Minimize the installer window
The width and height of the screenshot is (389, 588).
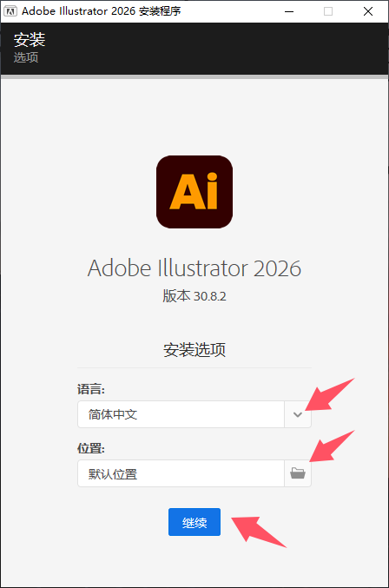click(x=289, y=11)
